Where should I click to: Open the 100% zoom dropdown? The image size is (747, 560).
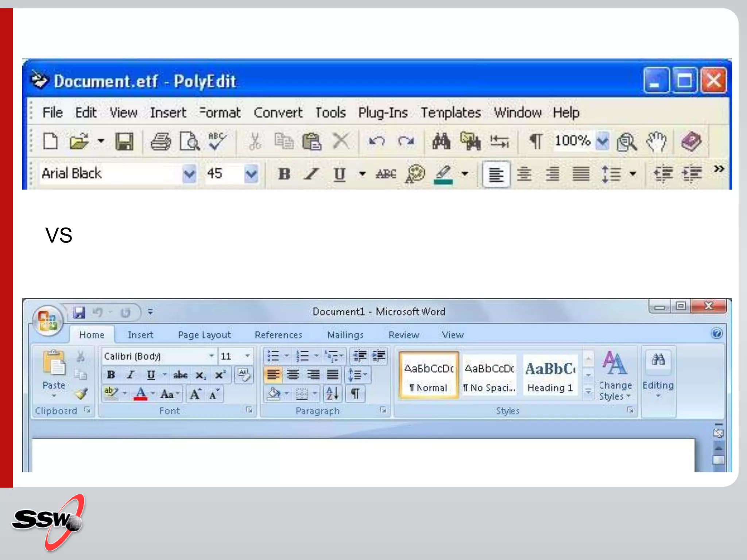(x=603, y=141)
